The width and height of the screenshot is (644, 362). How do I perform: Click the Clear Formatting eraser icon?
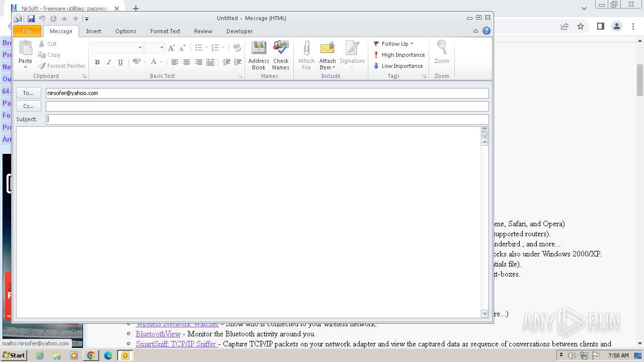pos(237,48)
